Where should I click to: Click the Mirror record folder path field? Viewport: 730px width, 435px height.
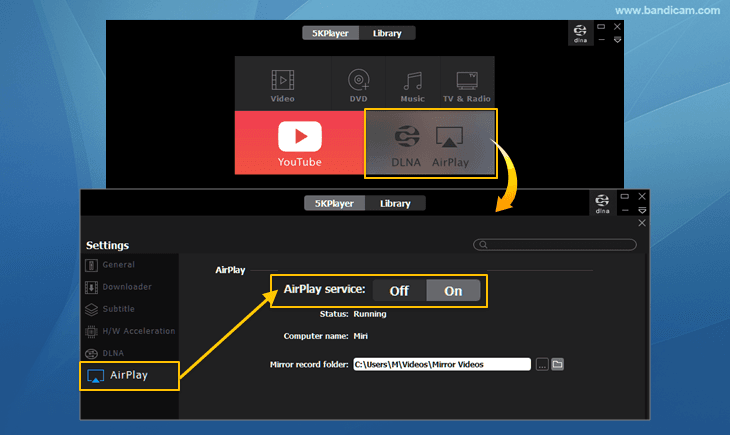tap(442, 364)
